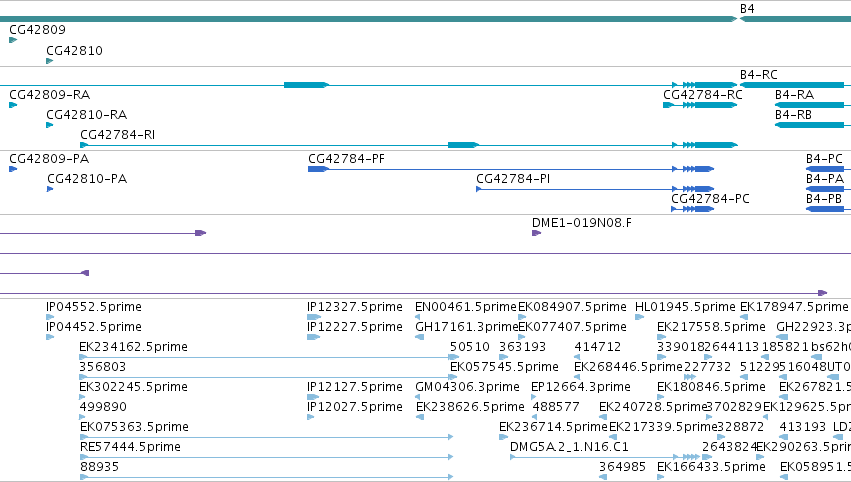Screen dimensions: 851x482
Task: Click feature label 356803
Action: (103, 367)
